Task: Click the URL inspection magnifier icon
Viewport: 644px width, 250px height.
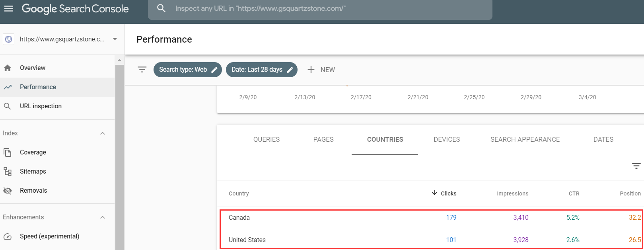Action: point(8,106)
